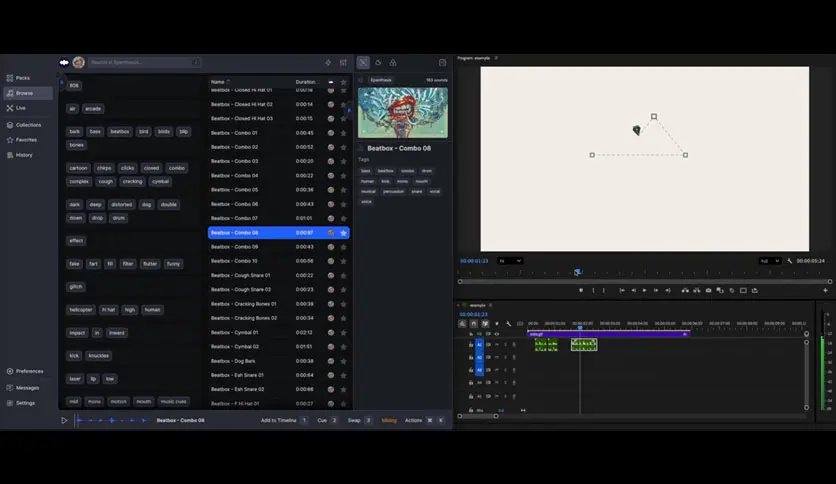Click the purple video clip on timeline
This screenshot has height=484, width=836.
coord(608,334)
